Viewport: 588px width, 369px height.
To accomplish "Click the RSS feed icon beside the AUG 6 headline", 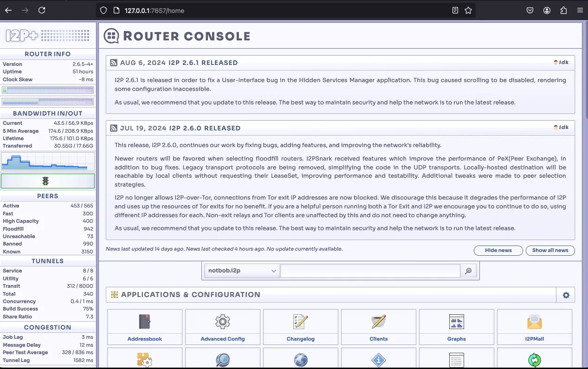I will (114, 62).
